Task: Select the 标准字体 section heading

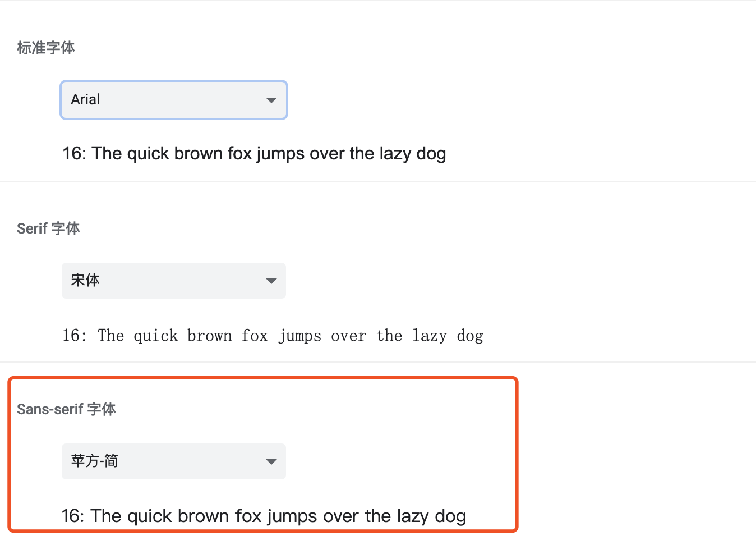Action: click(x=45, y=48)
